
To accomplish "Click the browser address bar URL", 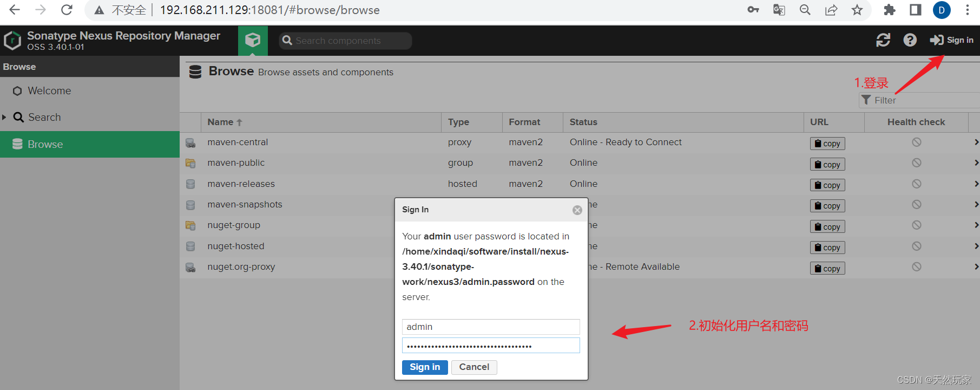I will click(269, 10).
